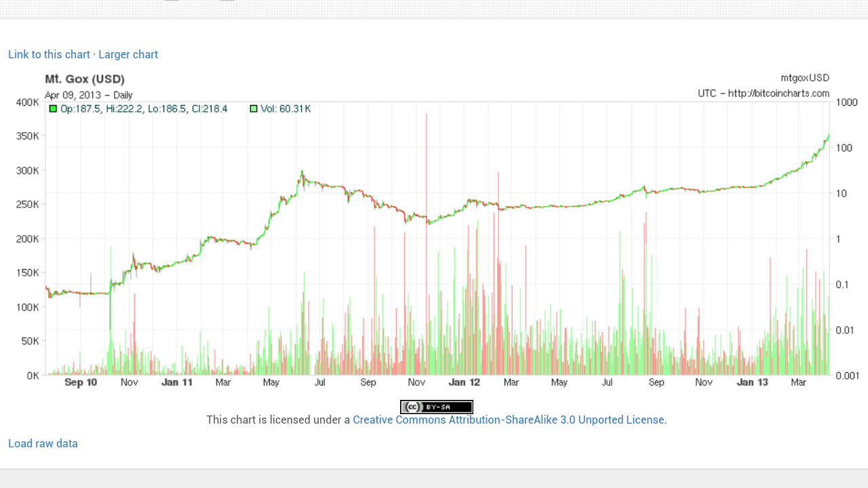Open Creative Commons Attribution-ShareAlike 3.0 license link
Screen dimensions: 868x488
pyautogui.click(x=509, y=420)
